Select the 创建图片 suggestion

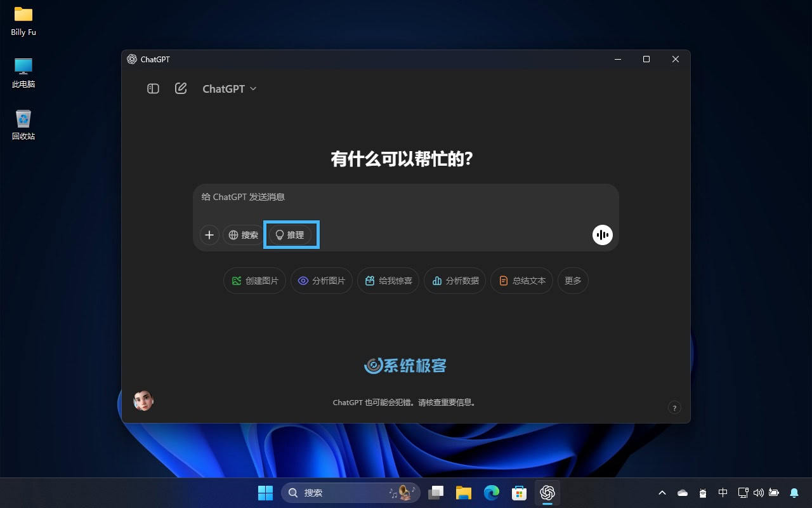click(x=255, y=281)
